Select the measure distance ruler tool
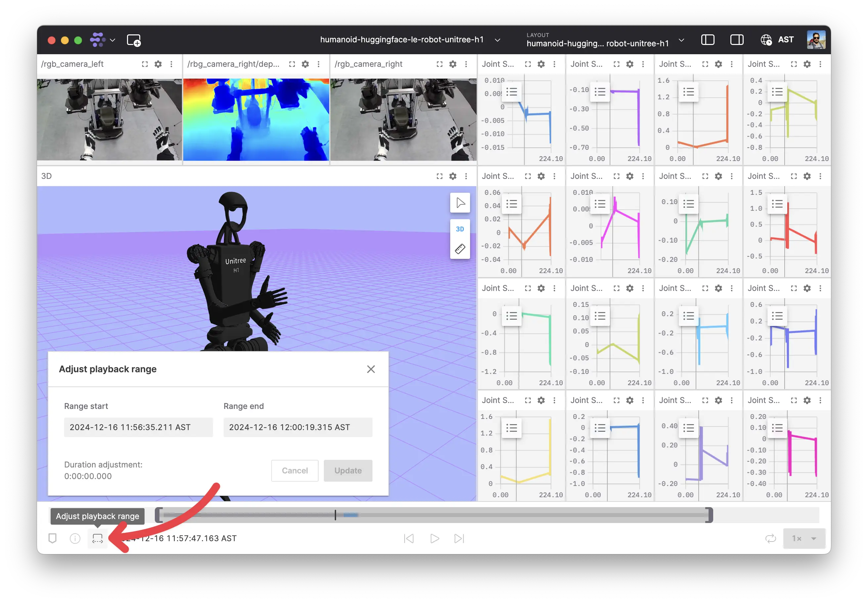The width and height of the screenshot is (868, 603). click(460, 249)
